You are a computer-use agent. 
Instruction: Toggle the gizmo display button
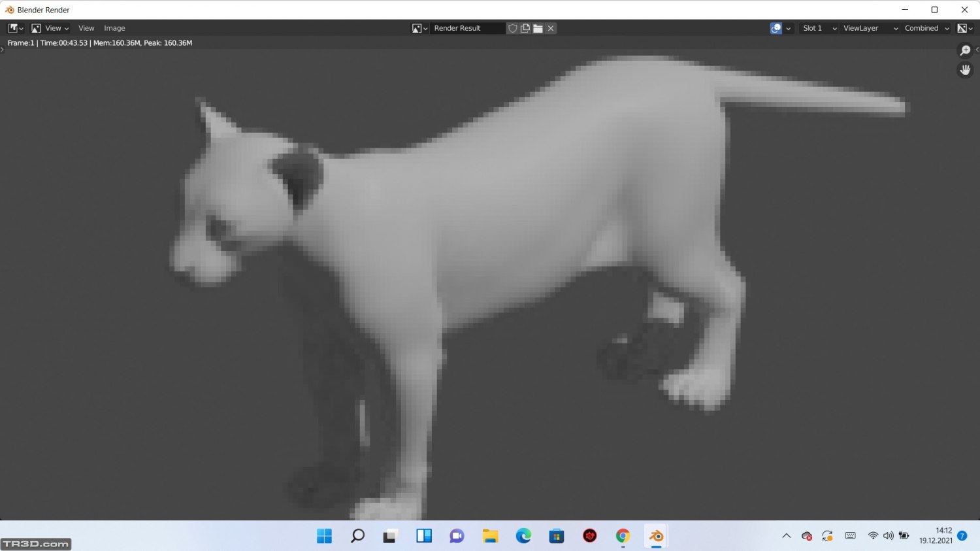[776, 28]
